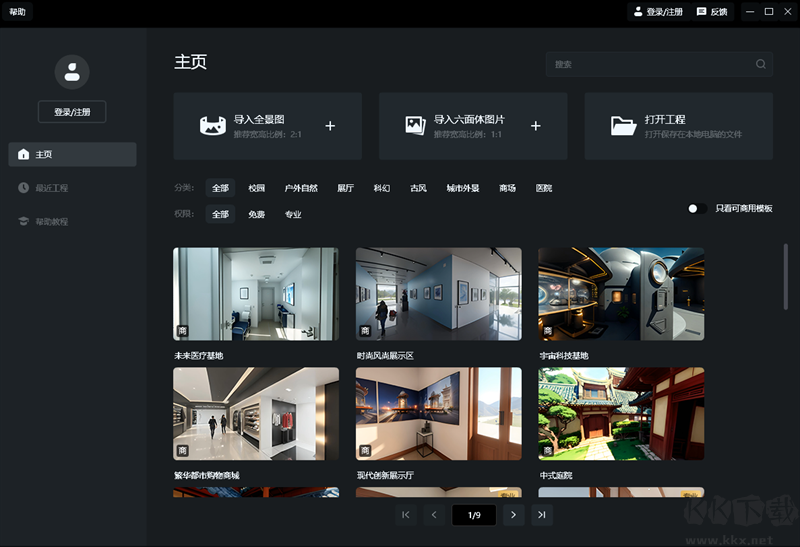Click the 商 badge on 时尚风尚展示区 thumbnail
This screenshot has height=547, width=800.
(365, 331)
